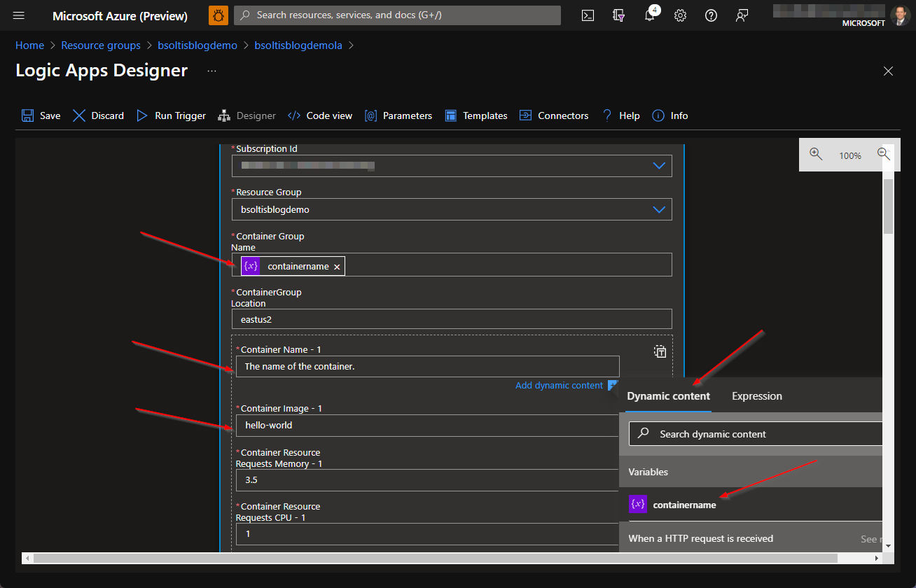916x588 pixels.
Task: Remove the containername token from field
Action: pos(337,267)
